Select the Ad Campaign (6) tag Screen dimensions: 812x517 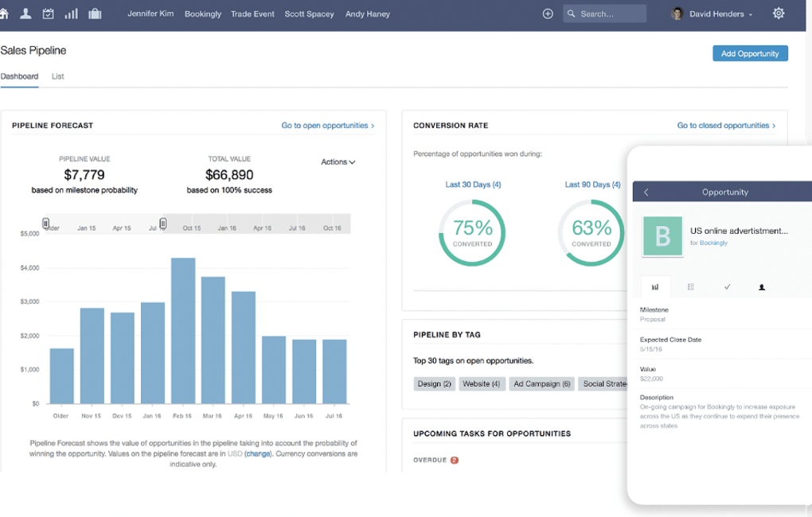tap(541, 383)
